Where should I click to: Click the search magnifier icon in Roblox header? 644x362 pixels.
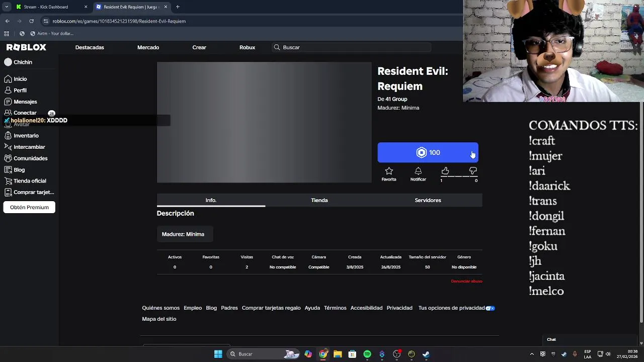pos(277,47)
